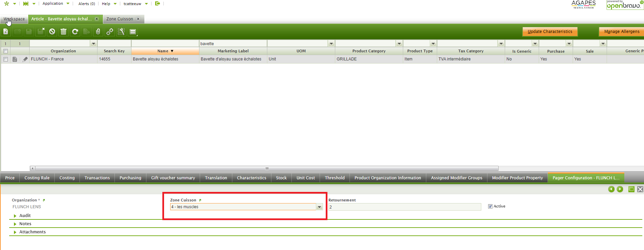Open the Price subtab

click(x=10, y=178)
